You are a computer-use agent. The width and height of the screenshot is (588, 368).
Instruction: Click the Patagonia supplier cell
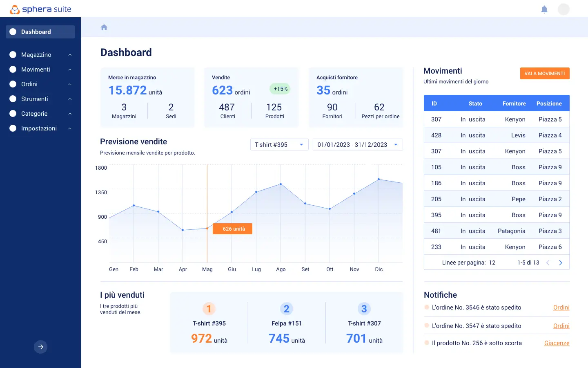point(512,231)
